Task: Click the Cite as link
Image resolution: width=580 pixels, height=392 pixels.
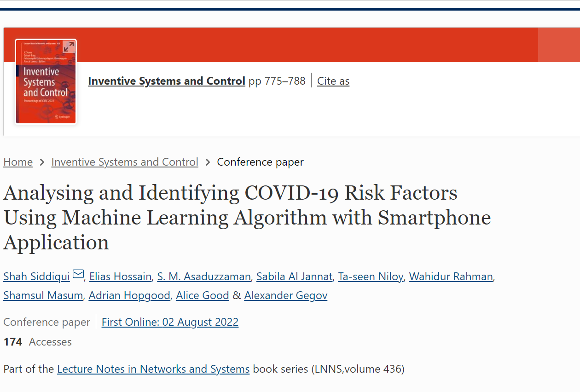Action: pos(333,81)
